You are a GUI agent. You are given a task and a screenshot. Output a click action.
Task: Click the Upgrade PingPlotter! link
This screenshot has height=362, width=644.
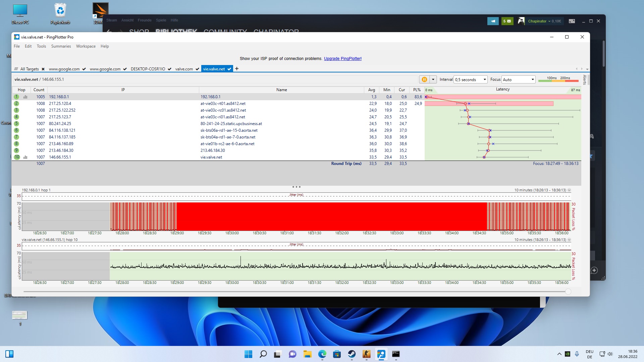tap(342, 59)
